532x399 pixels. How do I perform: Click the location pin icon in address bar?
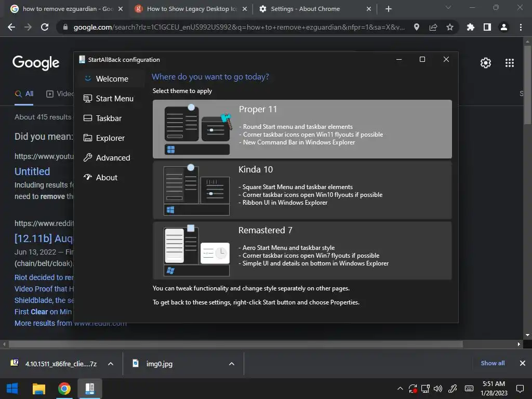(x=417, y=27)
